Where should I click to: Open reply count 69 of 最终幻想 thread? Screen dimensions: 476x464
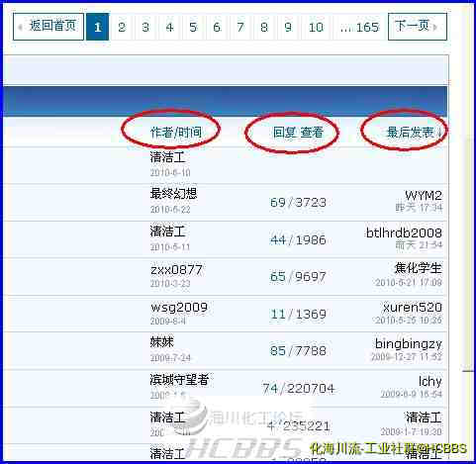point(278,202)
